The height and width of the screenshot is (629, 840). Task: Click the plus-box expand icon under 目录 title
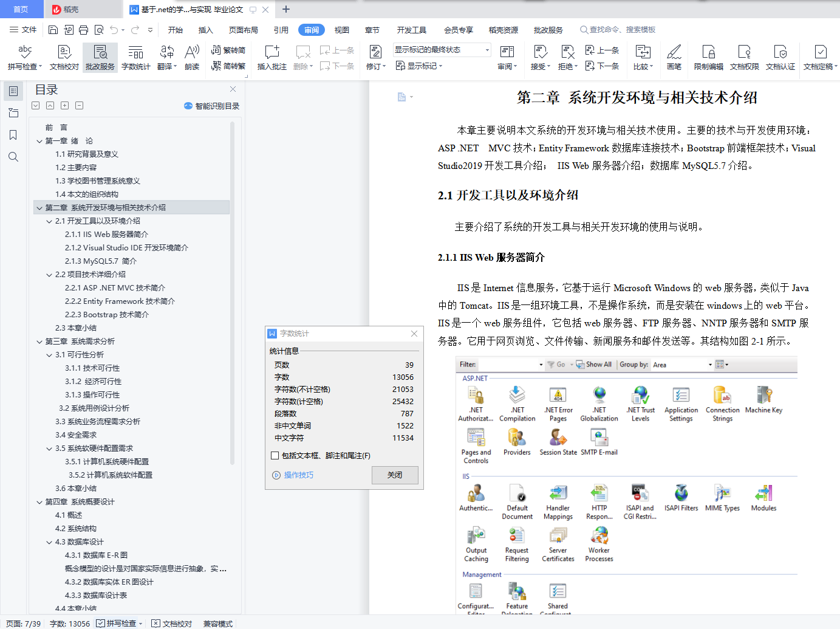[65, 106]
